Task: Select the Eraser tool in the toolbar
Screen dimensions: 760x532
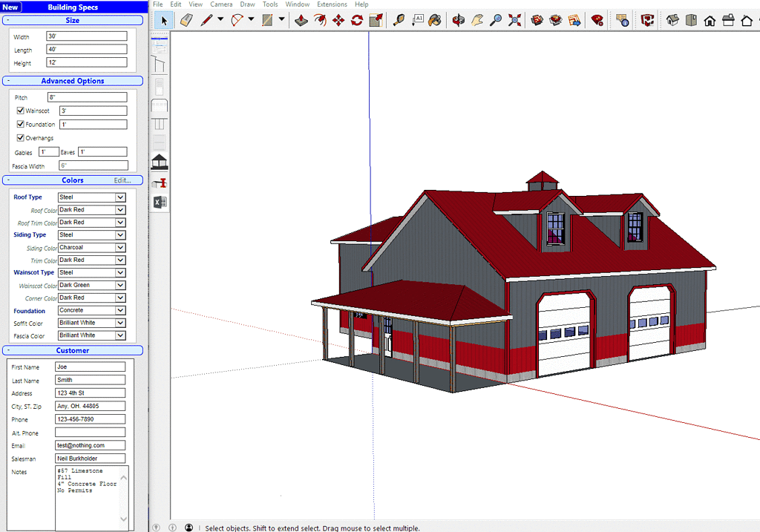Action: tap(185, 20)
